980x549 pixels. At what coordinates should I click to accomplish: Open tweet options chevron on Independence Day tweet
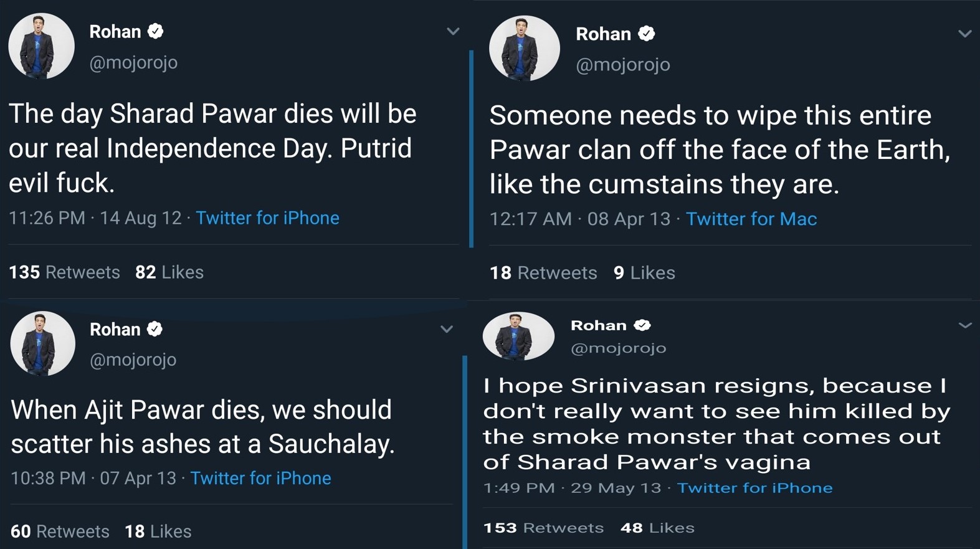[453, 31]
